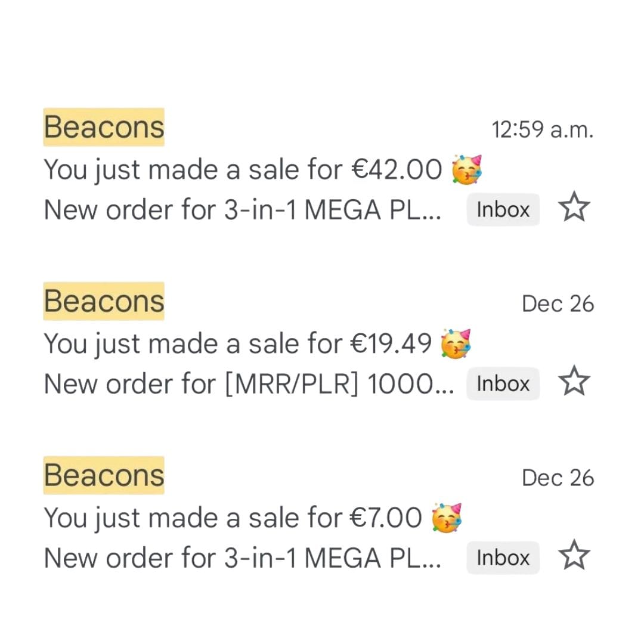Click the Inbox label on €19.49 email

pyautogui.click(x=503, y=384)
